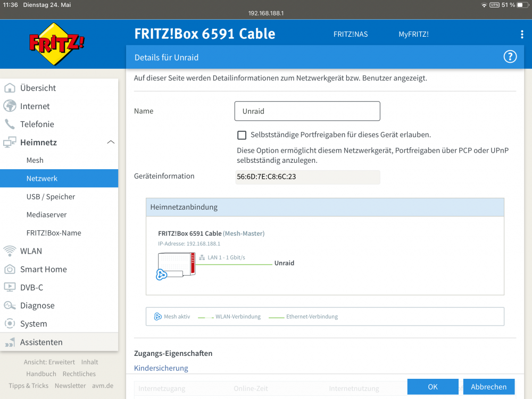Click the Smart Home power icon
Screen dimensions: 532x399
(x=10, y=269)
